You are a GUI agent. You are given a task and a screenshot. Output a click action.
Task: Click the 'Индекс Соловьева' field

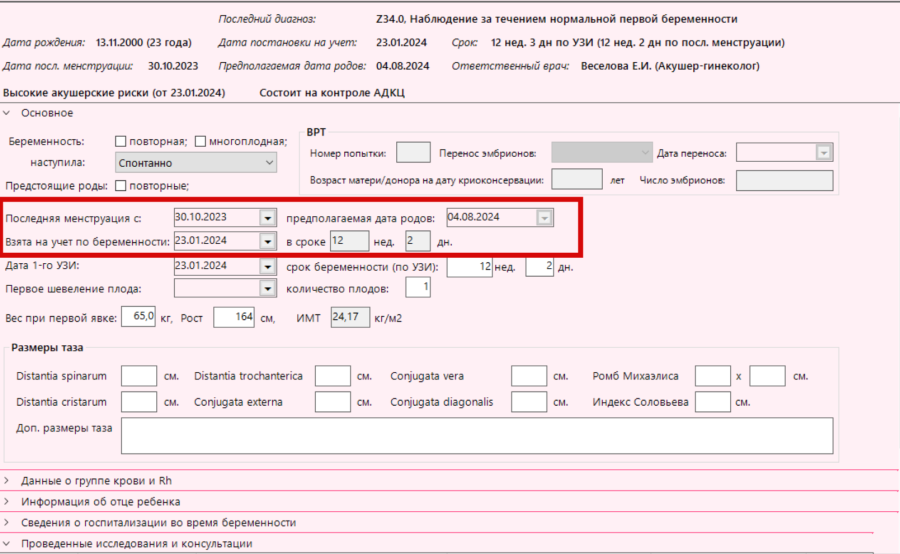[x=713, y=402]
